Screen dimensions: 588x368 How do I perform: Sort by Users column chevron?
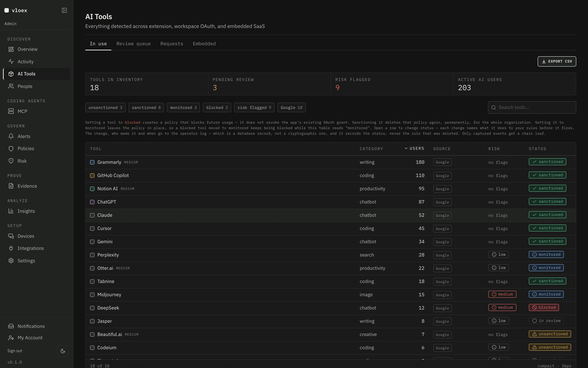(x=406, y=148)
